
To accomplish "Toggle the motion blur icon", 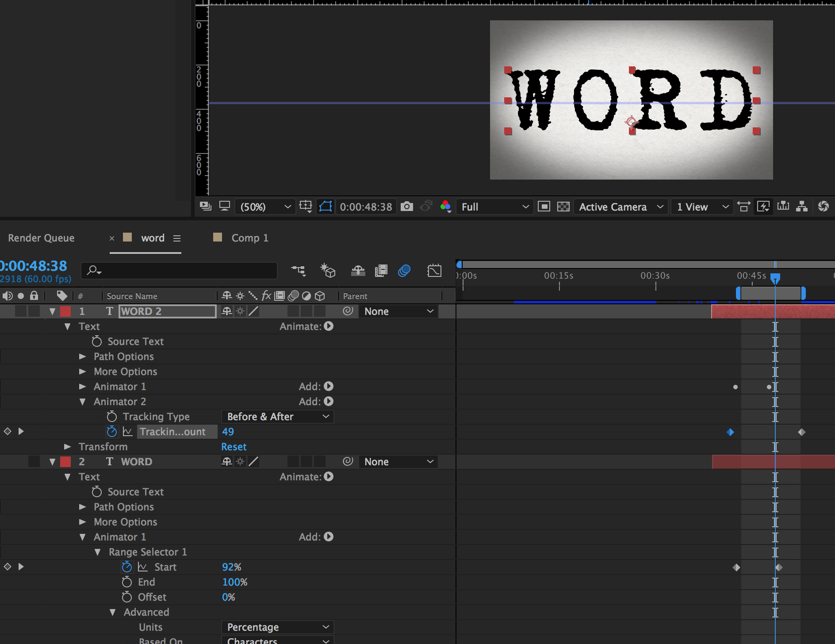I will click(x=404, y=270).
